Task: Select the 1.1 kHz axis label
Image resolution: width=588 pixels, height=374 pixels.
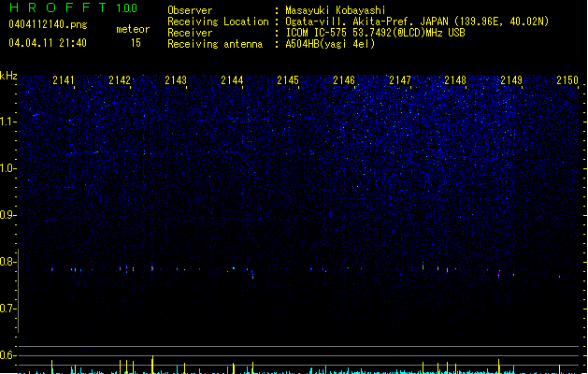Action: click(8, 122)
